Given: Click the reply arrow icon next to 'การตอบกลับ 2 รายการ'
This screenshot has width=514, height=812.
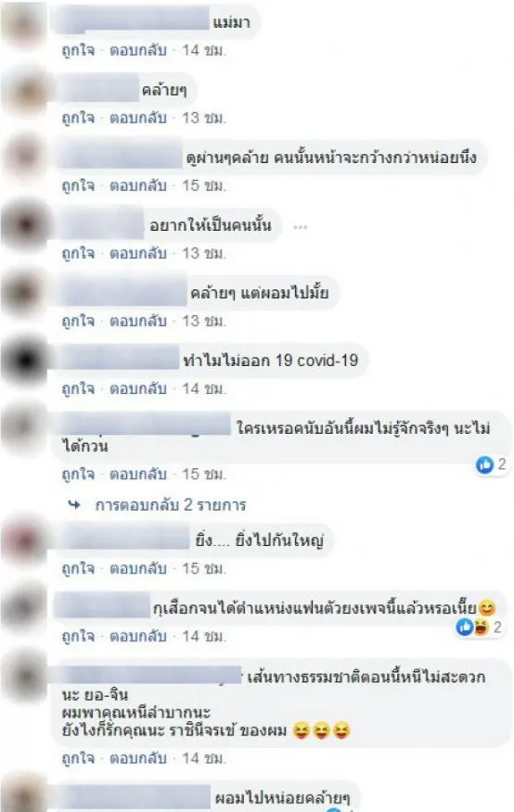Looking at the screenshot, I should coord(74,504).
